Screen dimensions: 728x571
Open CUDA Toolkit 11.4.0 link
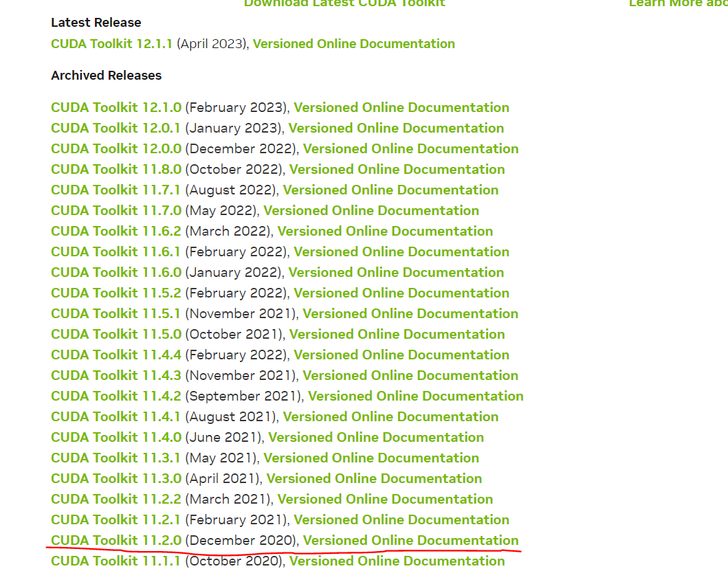[116, 437]
